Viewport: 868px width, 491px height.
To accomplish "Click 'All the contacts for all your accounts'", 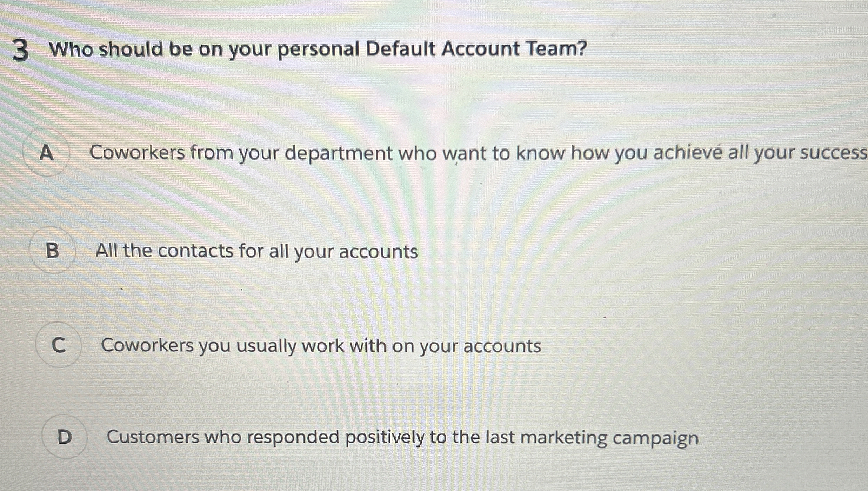I will pos(256,251).
